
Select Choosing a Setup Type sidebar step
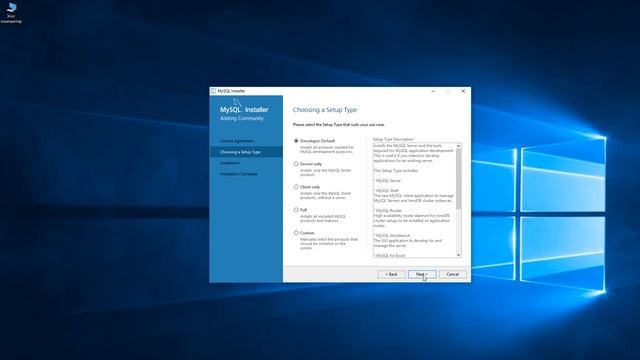pos(240,152)
